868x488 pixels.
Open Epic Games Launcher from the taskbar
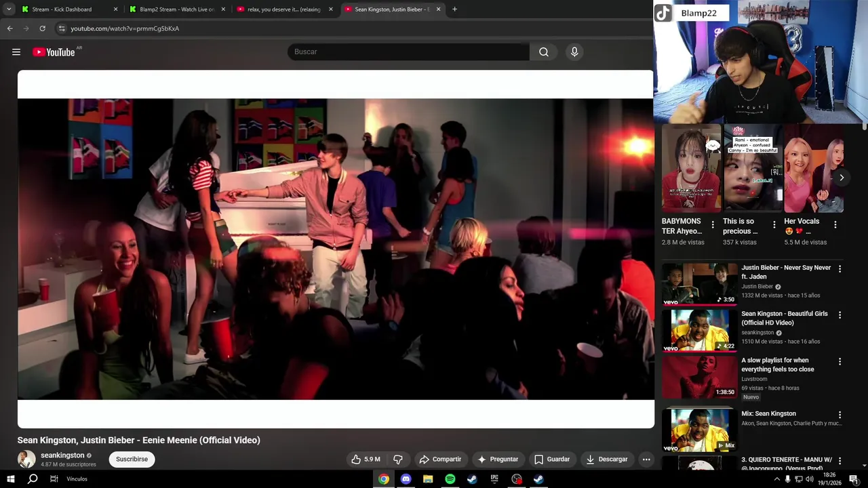(x=494, y=479)
